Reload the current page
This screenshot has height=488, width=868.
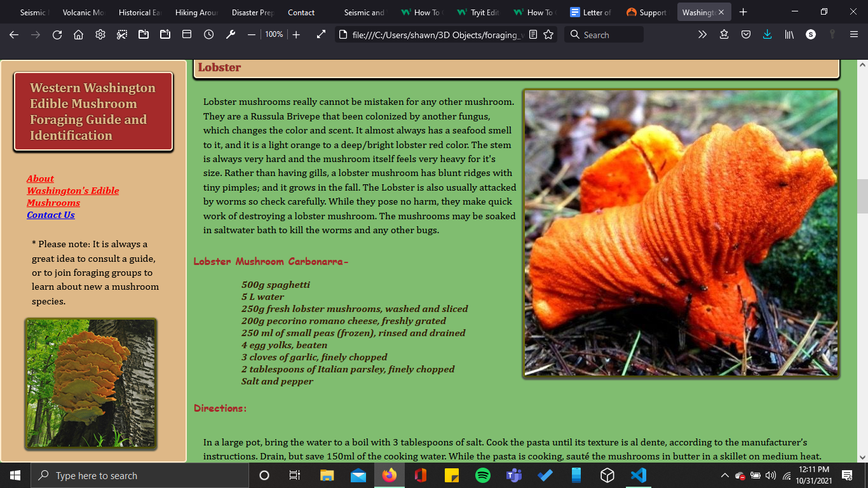pos(57,35)
